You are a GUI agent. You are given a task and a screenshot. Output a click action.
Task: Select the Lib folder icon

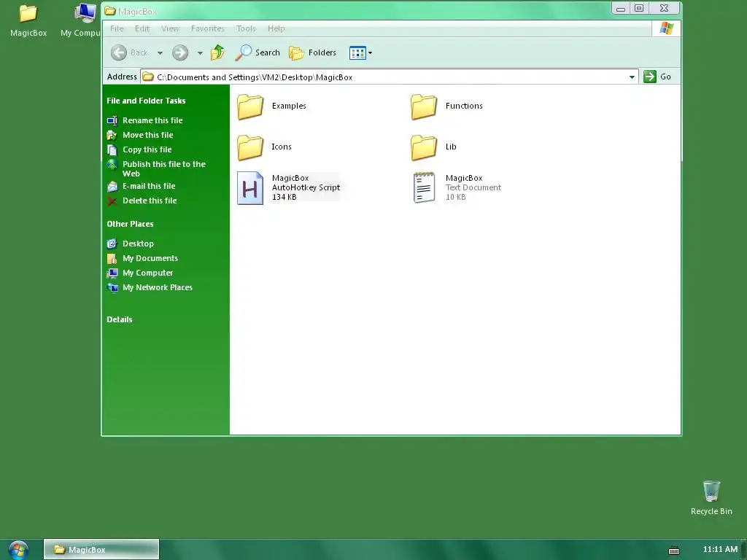[424, 147]
